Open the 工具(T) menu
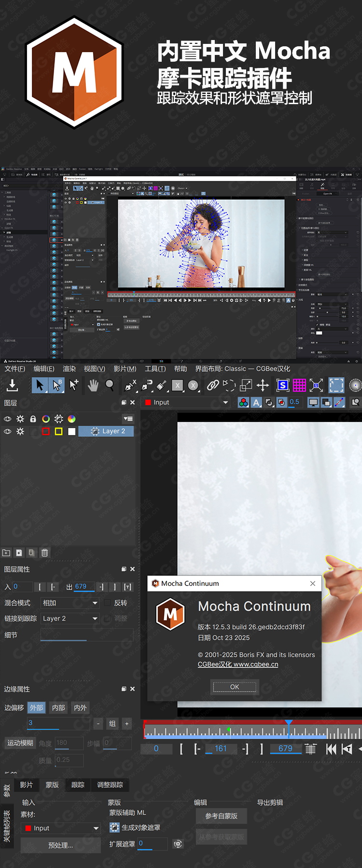362x868 pixels. (155, 368)
